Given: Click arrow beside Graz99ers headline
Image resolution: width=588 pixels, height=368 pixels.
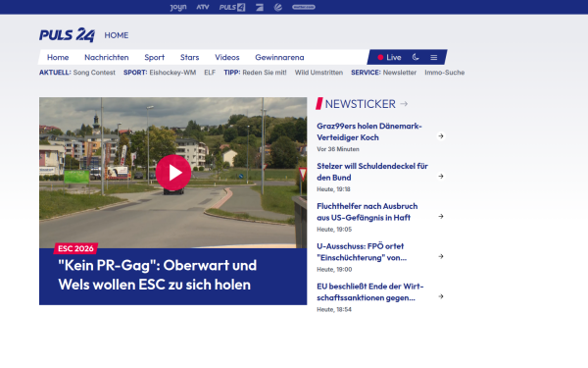Looking at the screenshot, I should coord(441,136).
